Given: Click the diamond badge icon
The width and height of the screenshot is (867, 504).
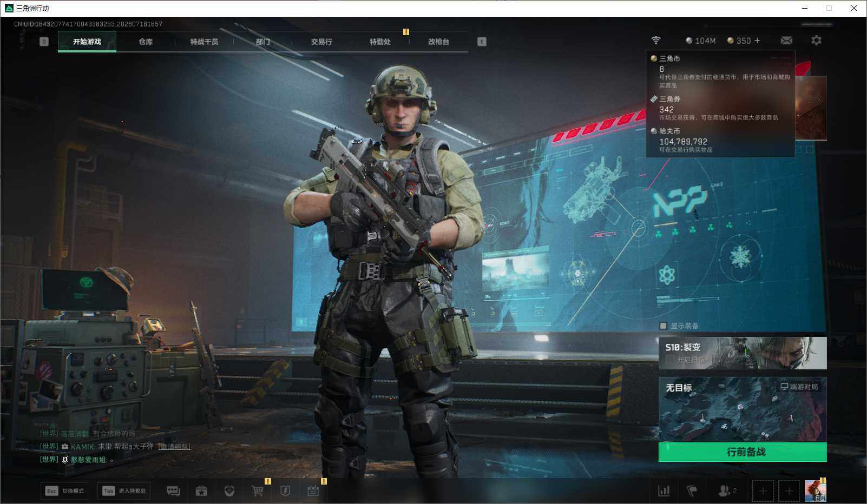Looking at the screenshot, I should click(229, 491).
